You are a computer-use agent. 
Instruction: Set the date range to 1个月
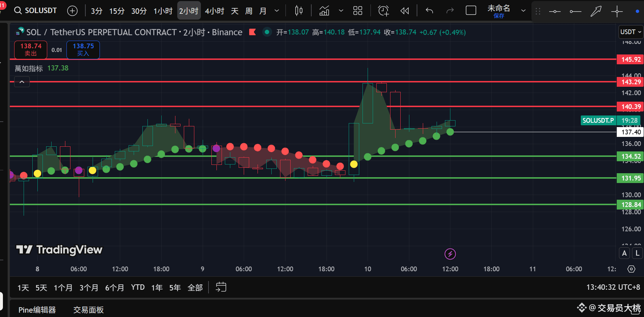(63, 288)
